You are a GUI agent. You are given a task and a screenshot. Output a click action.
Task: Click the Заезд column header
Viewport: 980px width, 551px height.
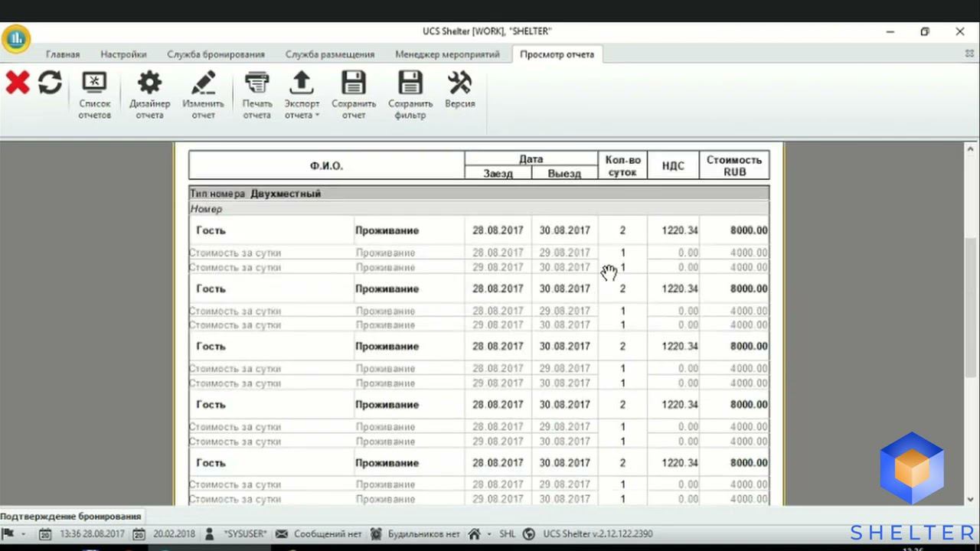coord(498,174)
